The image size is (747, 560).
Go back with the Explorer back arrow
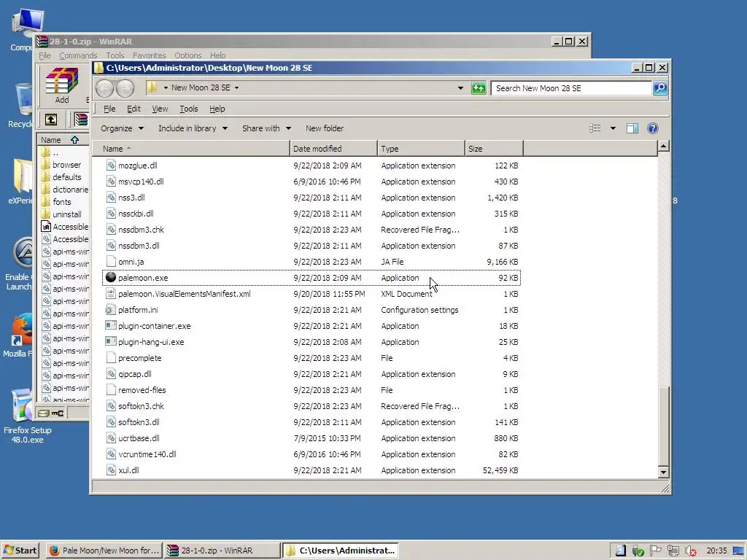(105, 88)
